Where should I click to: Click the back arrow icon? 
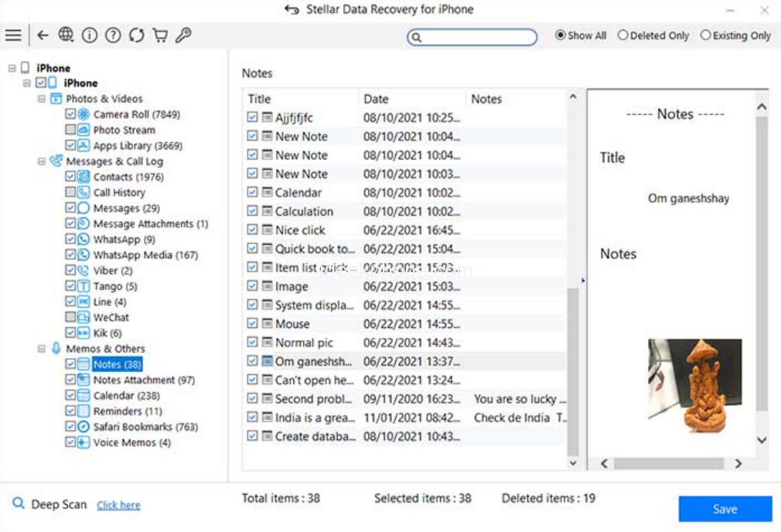(43, 36)
